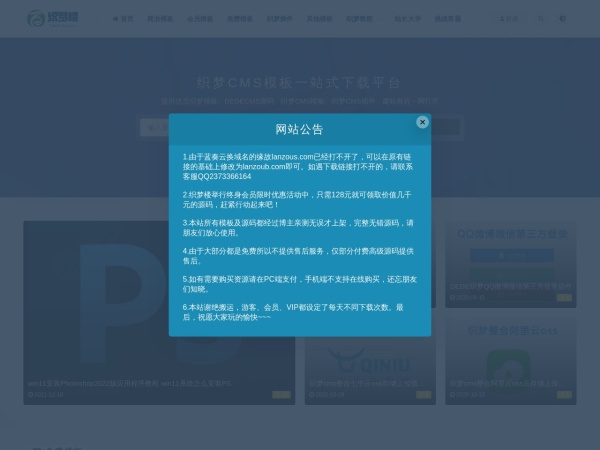The height and width of the screenshot is (450, 600).
Task: Click the yellow tag on QQ login card
Action: coord(564,297)
